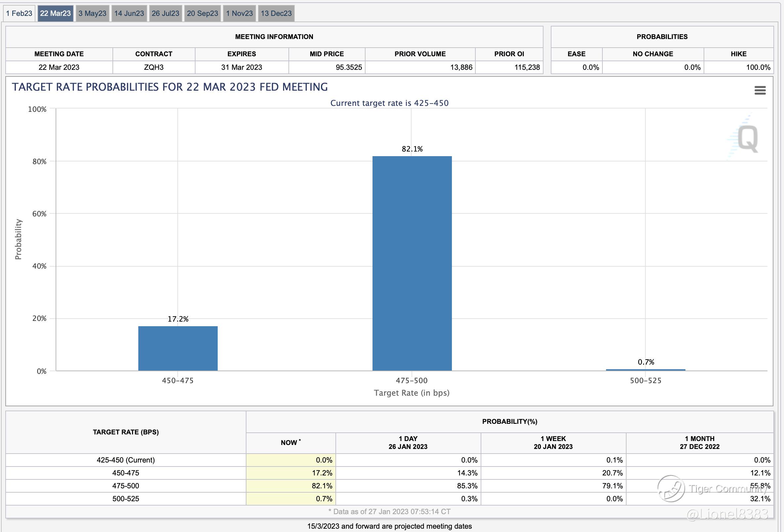Select the 26 Jul23 meeting tab
The image size is (784, 532).
click(x=165, y=14)
